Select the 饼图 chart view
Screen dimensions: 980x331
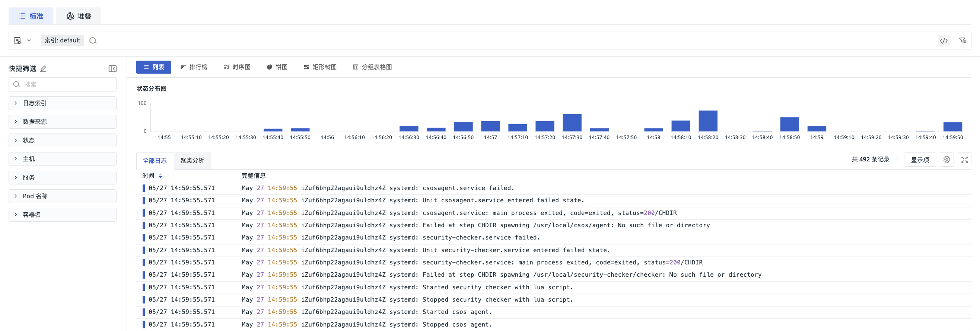(277, 67)
